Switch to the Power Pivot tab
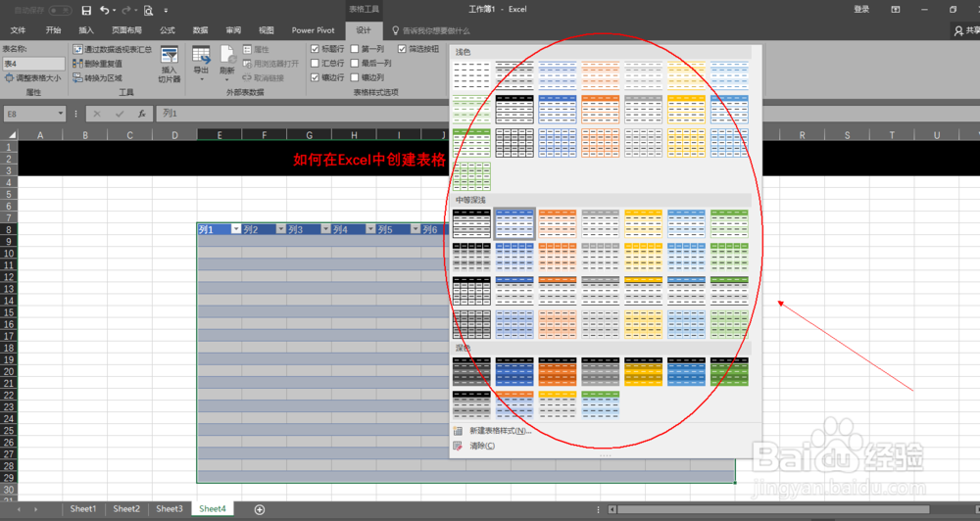This screenshot has height=521, width=980. (x=314, y=30)
